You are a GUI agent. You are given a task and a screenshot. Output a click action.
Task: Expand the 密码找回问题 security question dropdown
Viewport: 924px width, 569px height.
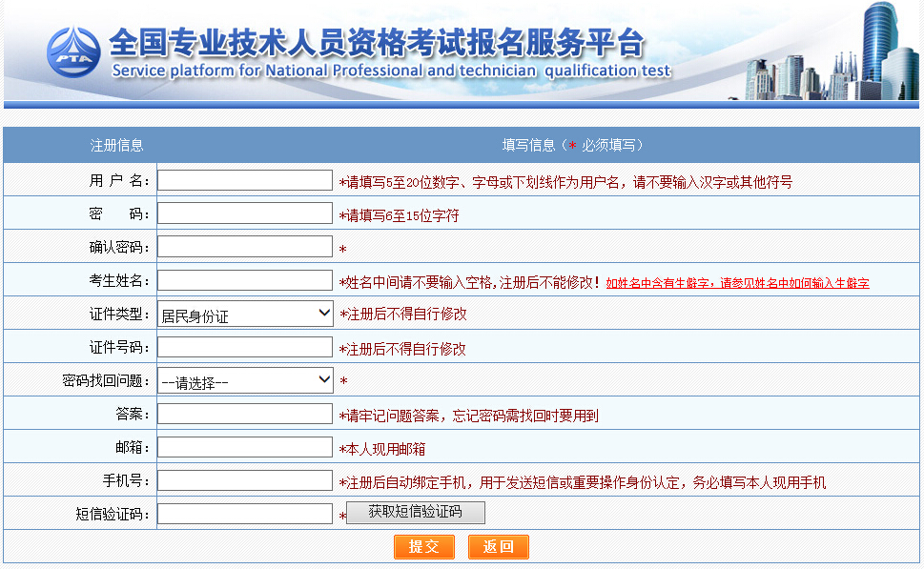pos(245,380)
